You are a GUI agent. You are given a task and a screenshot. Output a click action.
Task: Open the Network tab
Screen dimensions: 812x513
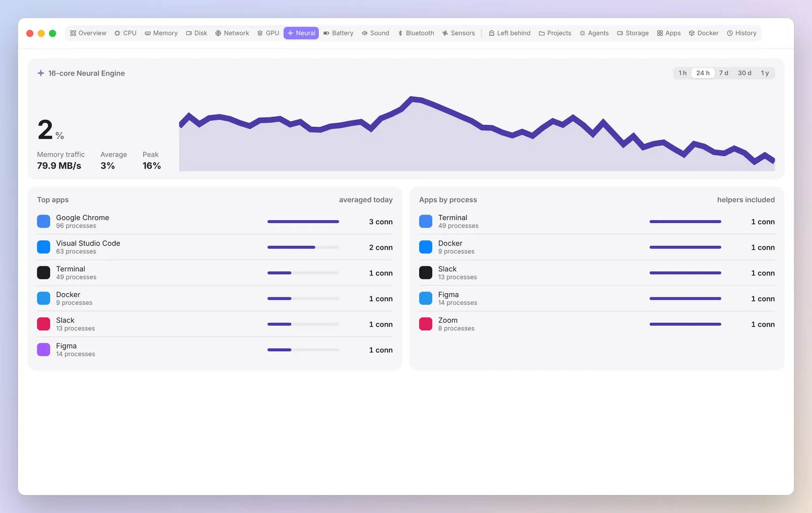click(232, 33)
